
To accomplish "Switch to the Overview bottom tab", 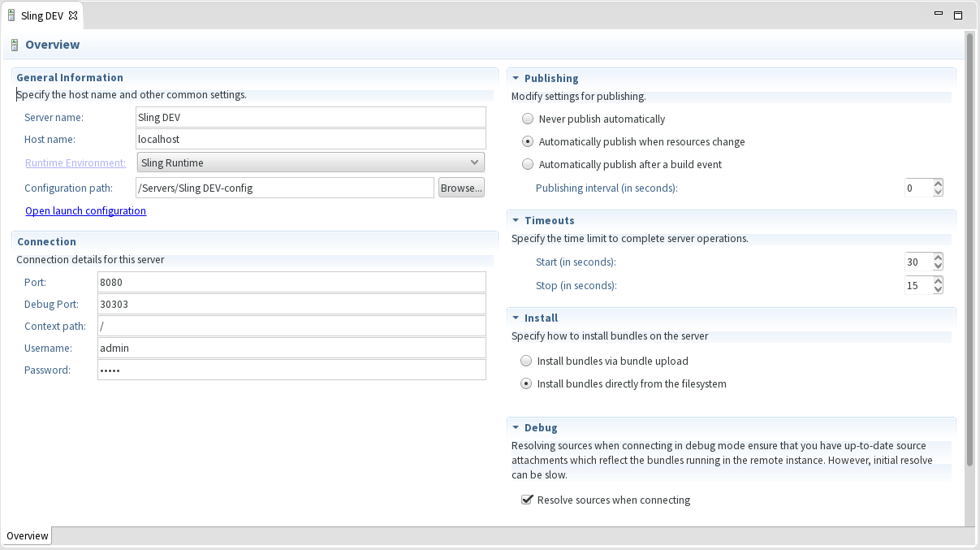I will tap(28, 536).
